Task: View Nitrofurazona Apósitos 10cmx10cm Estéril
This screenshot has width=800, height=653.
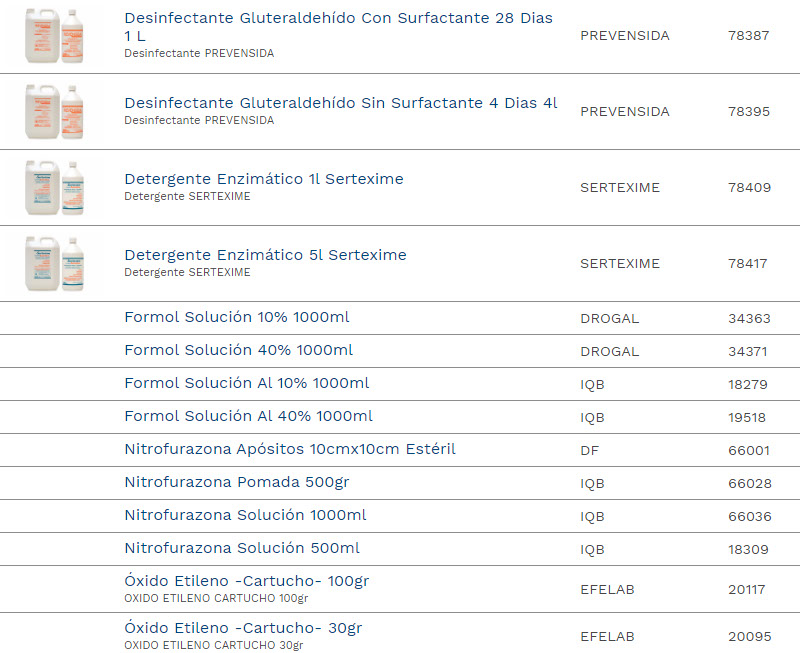Action: [x=289, y=449]
